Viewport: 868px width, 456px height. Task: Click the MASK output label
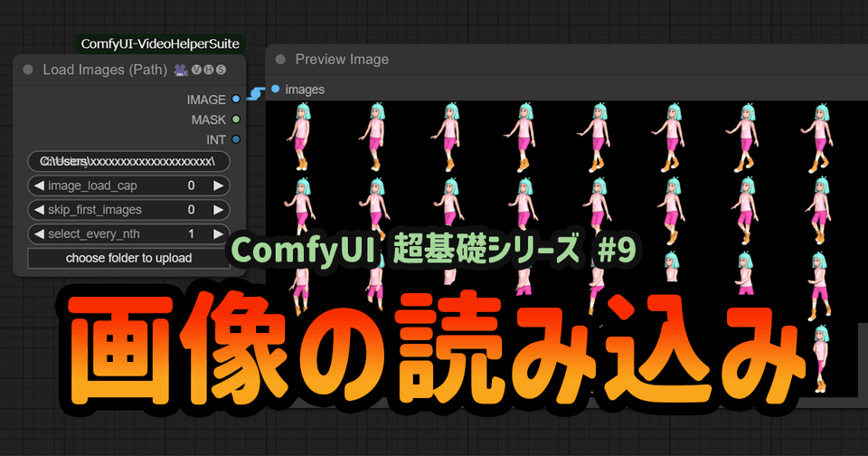coord(209,119)
